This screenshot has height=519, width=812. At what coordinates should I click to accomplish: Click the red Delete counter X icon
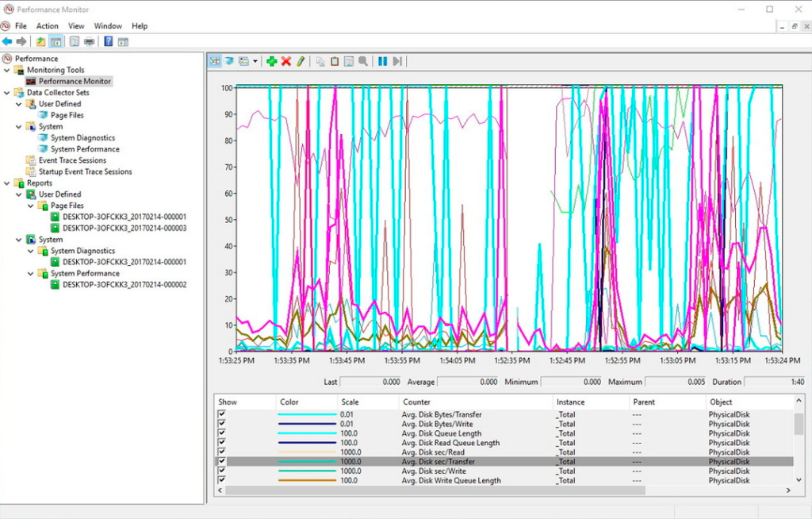point(286,61)
